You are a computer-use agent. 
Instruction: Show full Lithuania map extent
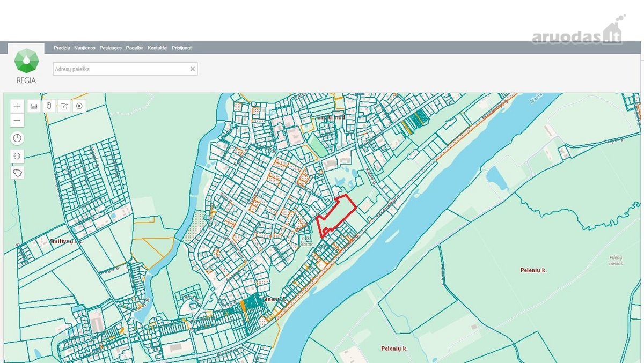18,173
